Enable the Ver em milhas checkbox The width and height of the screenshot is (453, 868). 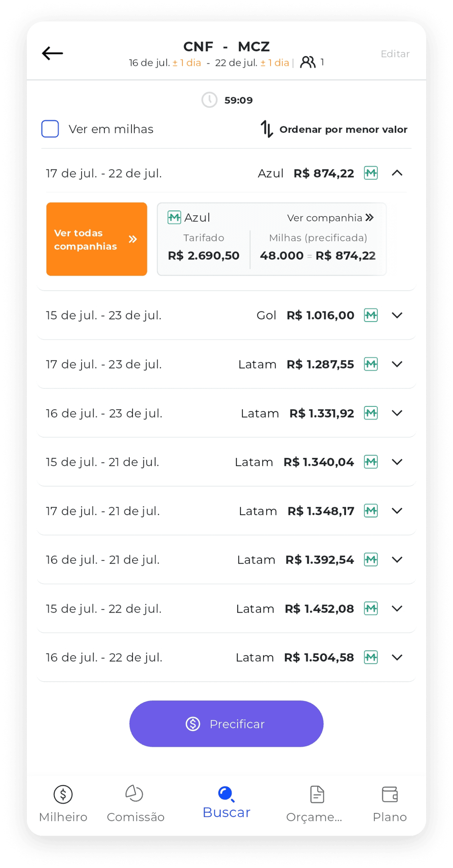(50, 129)
